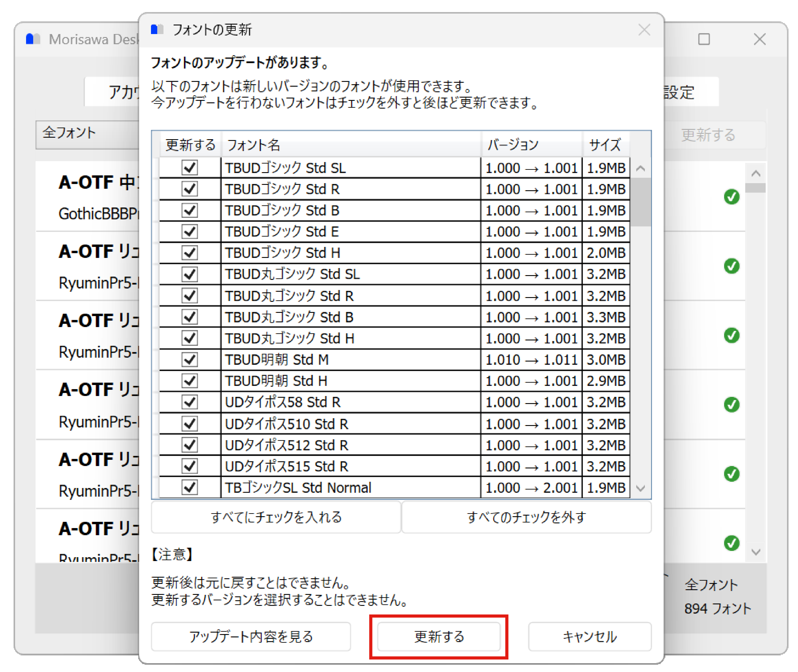The image size is (798, 672).
Task: Maximize the Morisawa Desktop Manager window
Action: coord(704,39)
